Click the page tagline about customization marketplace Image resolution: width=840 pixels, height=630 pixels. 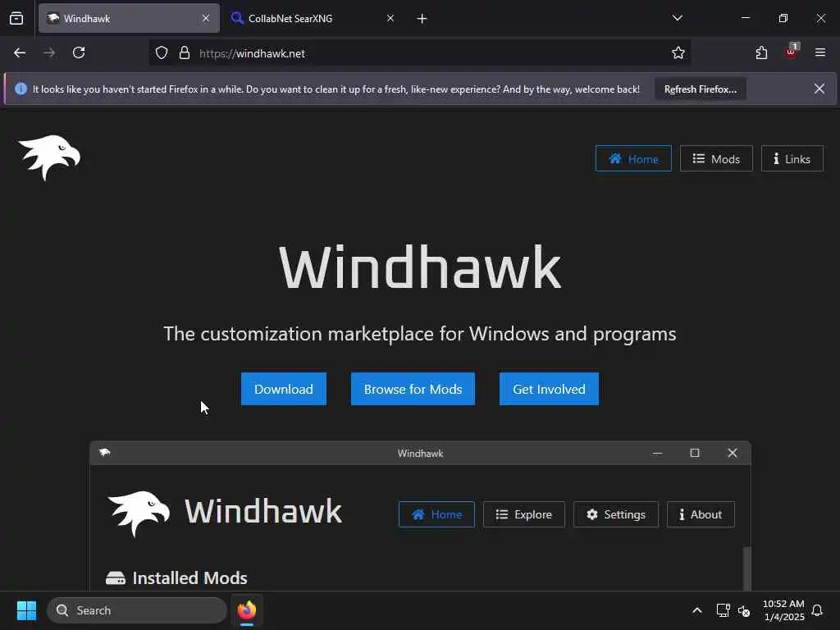click(x=419, y=334)
